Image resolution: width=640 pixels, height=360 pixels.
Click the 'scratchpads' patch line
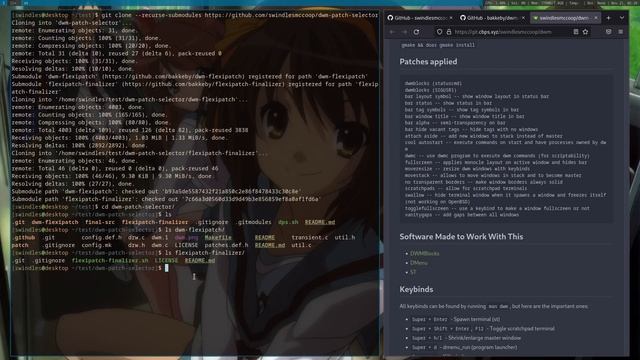466,189
